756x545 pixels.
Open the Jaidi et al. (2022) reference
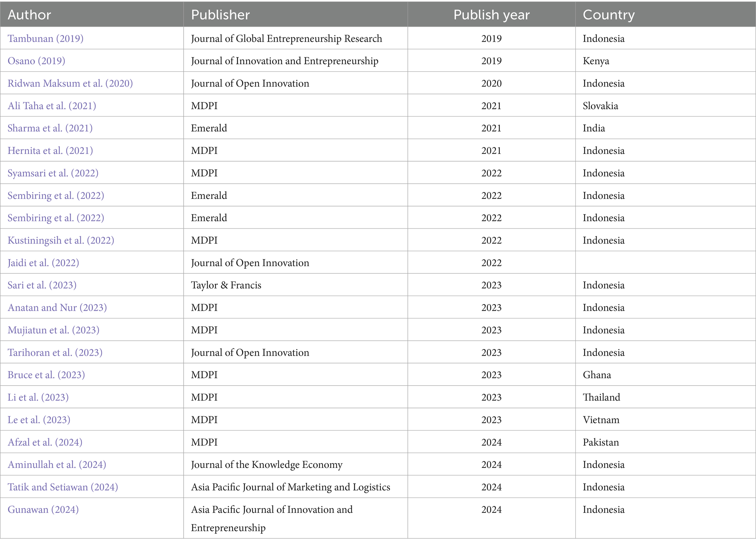click(43, 263)
